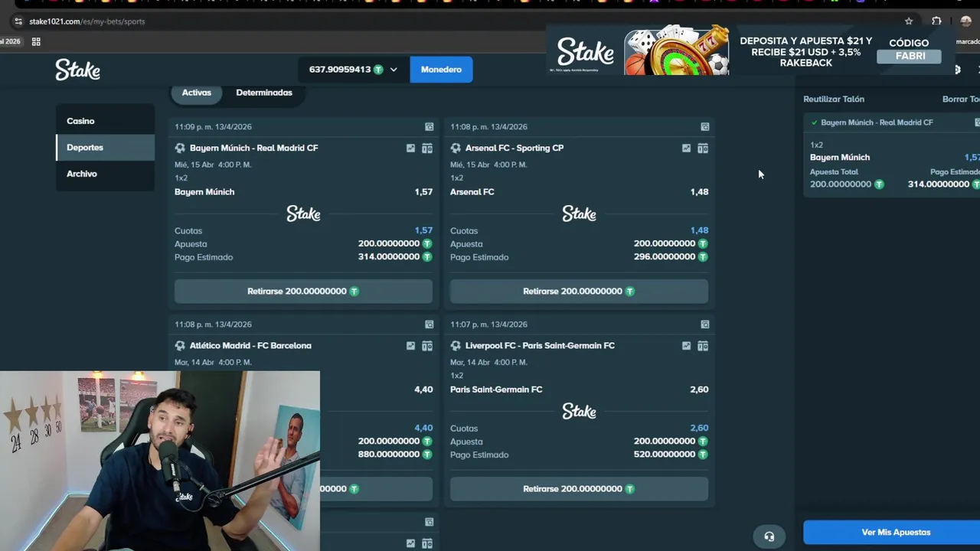Click the address bar URL field

[x=459, y=21]
